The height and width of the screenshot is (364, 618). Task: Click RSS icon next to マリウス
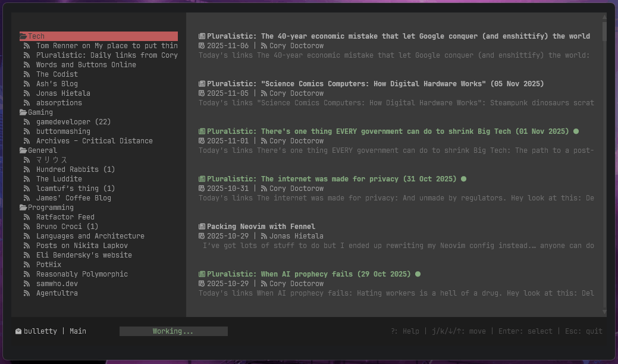coord(27,160)
